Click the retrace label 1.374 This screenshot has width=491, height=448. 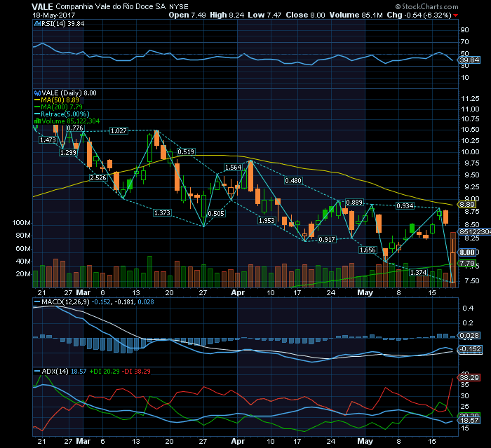(418, 272)
